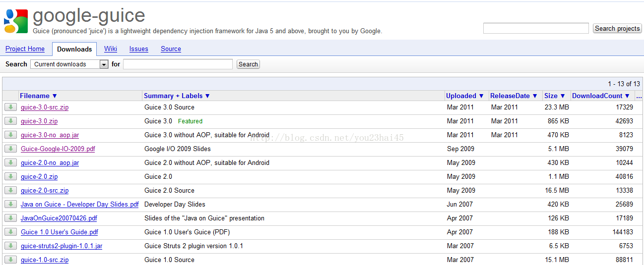The height and width of the screenshot is (265, 644).
Task: Click download arrow icon for guice-2.0.zip
Action: coord(10,176)
